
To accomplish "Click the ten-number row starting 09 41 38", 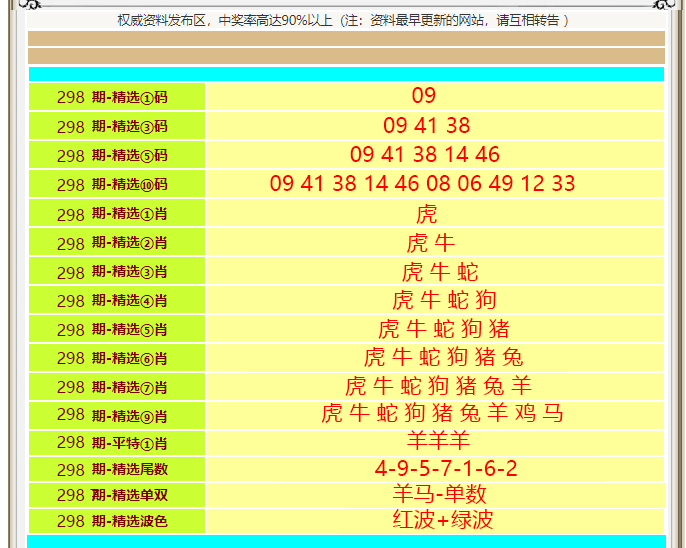I will click(x=423, y=184).
